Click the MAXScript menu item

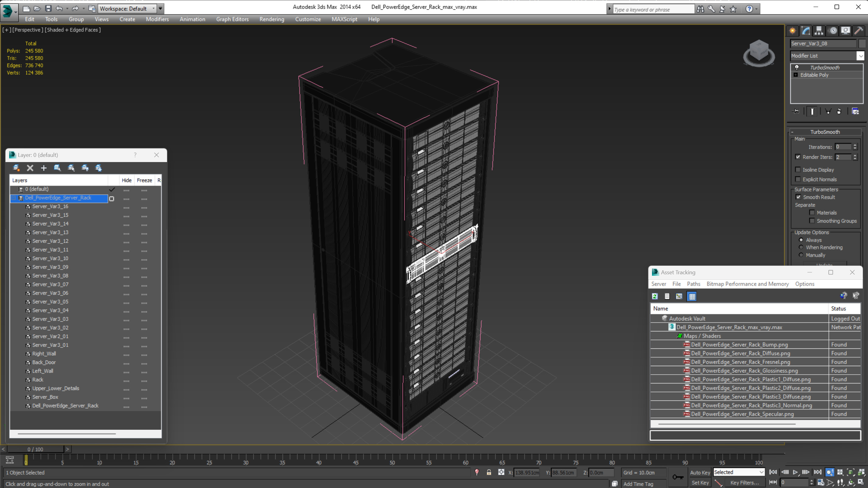[345, 19]
